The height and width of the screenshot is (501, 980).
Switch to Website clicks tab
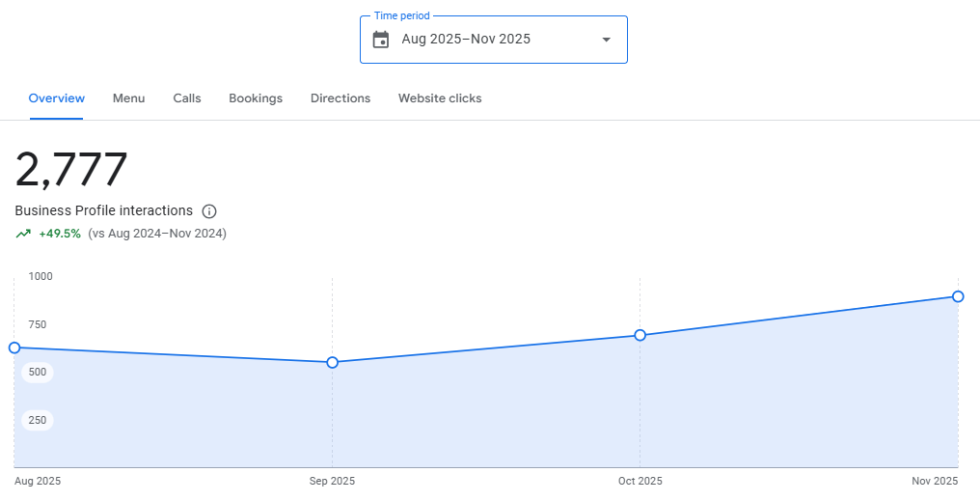[440, 98]
